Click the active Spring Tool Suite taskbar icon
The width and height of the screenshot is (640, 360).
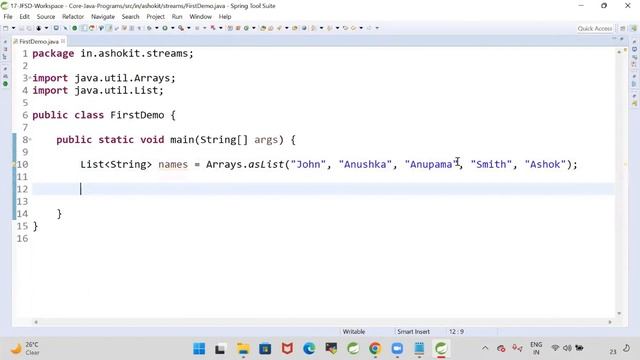(441, 349)
